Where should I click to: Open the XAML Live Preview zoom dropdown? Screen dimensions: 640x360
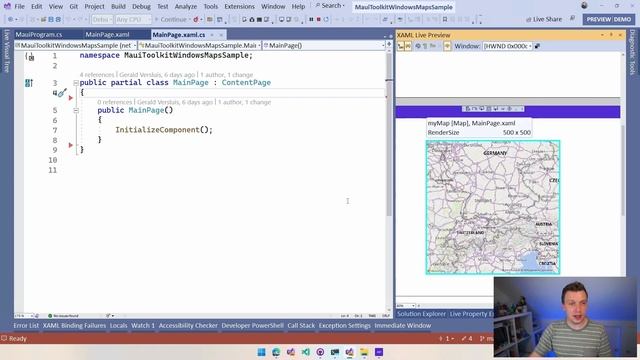click(406, 305)
